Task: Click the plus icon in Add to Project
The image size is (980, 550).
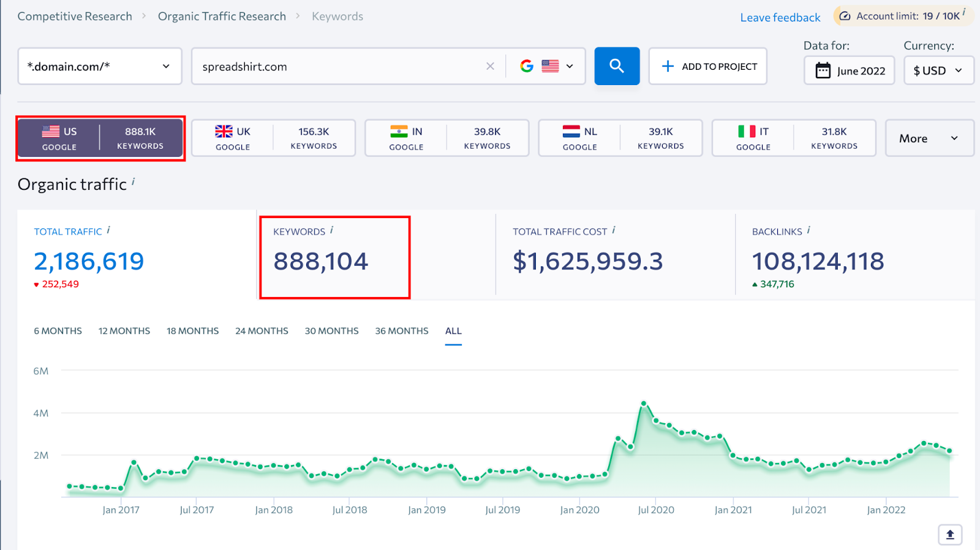Action: 668,66
